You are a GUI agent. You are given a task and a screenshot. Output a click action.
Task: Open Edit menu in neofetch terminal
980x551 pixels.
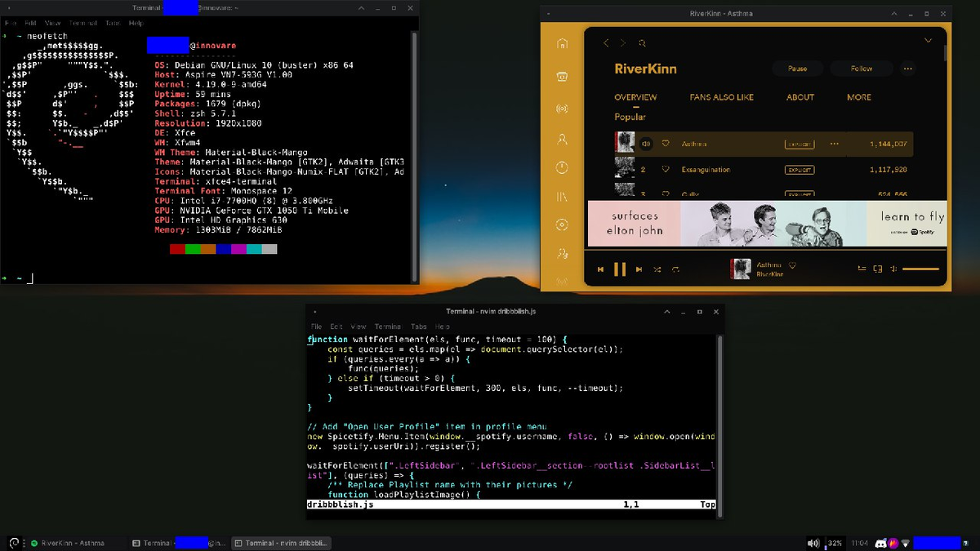click(30, 23)
